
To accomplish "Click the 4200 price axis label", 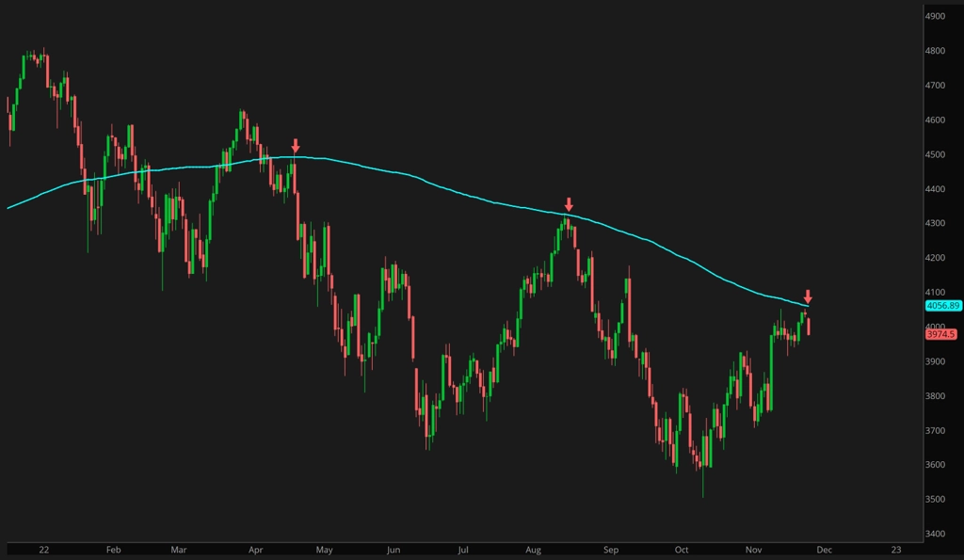I will (935, 258).
